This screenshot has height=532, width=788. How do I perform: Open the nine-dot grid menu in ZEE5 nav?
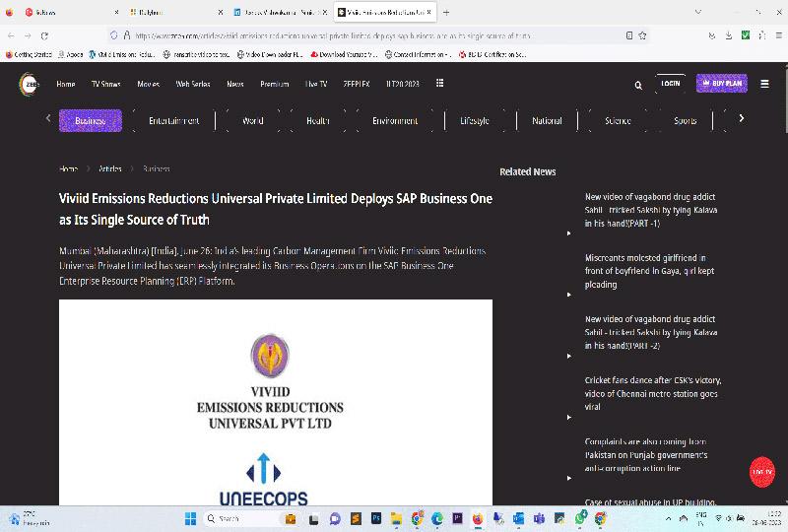pyautogui.click(x=439, y=83)
